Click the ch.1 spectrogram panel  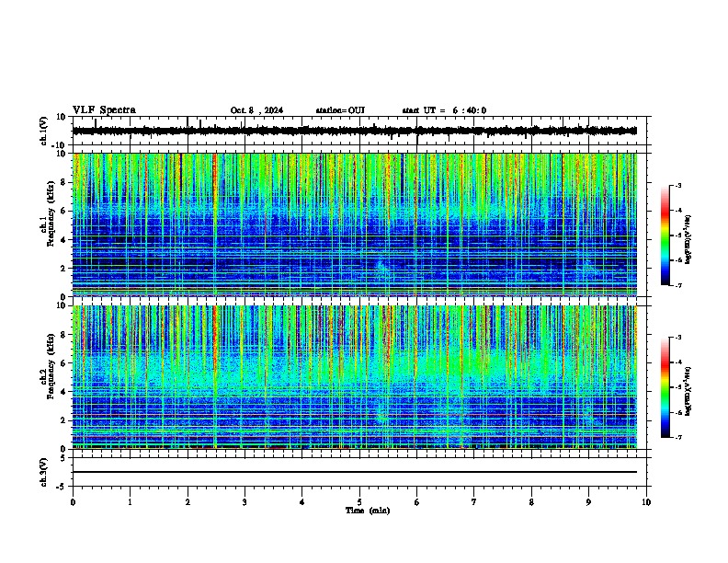pos(354,224)
